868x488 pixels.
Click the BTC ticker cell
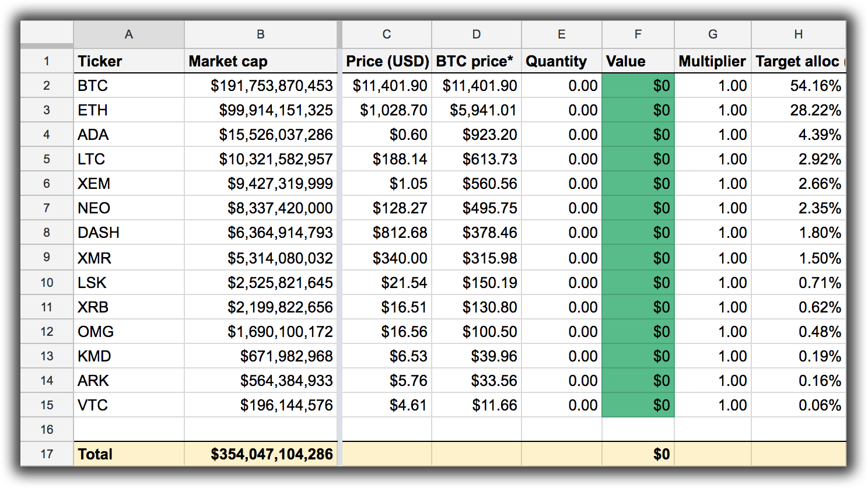click(x=129, y=86)
